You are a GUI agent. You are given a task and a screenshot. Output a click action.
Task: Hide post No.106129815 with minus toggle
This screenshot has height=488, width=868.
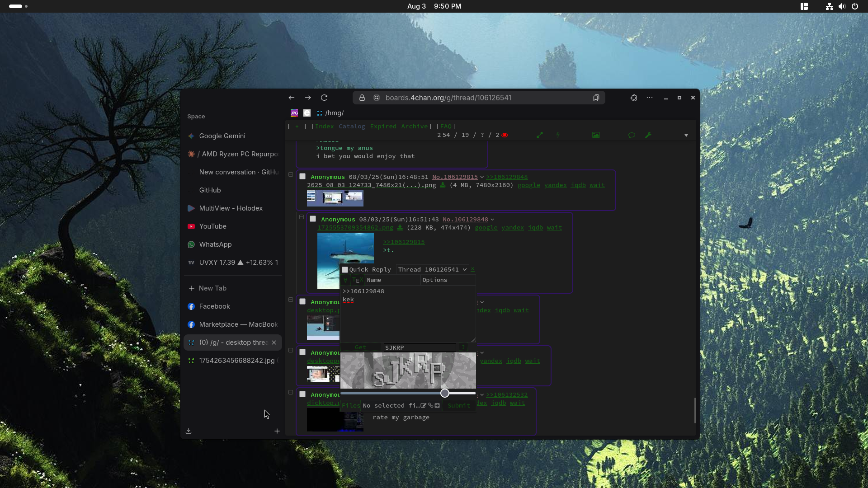291,174
